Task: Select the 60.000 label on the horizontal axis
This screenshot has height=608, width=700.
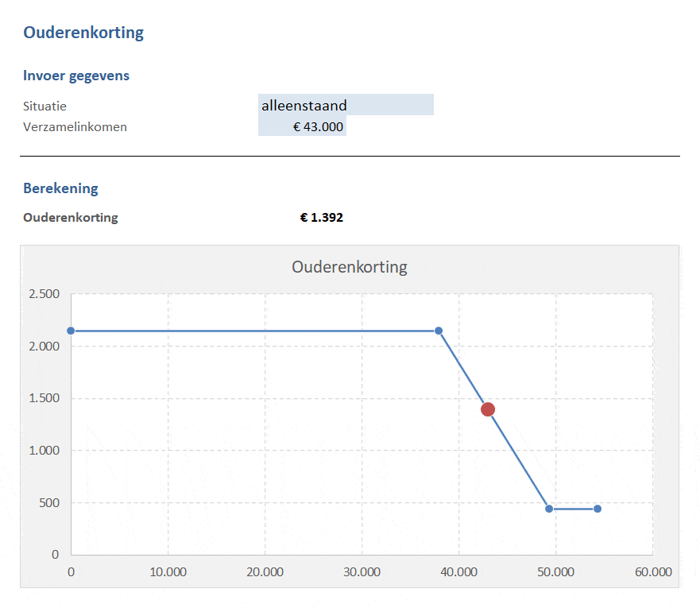Action: pyautogui.click(x=652, y=571)
